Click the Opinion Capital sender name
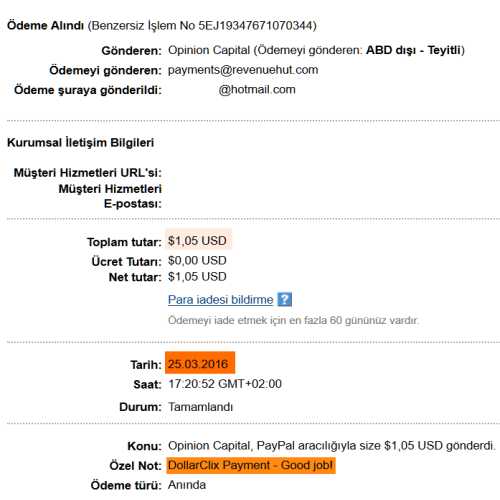Viewport: 500px width, 500px height. click(x=209, y=50)
